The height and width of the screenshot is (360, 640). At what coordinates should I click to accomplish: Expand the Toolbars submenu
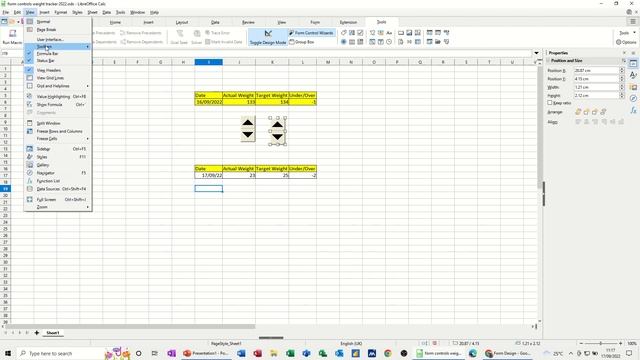(x=58, y=47)
